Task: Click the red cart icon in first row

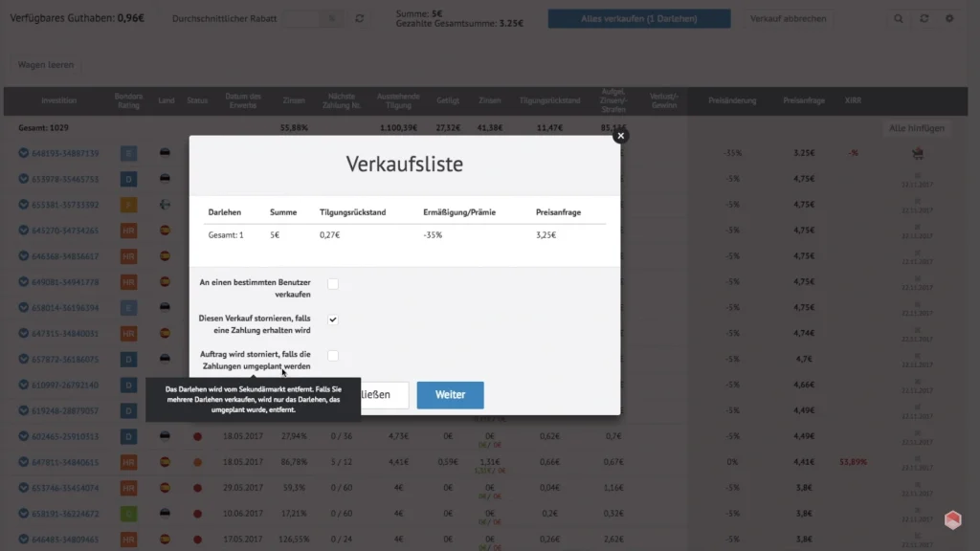Action: pyautogui.click(x=917, y=152)
